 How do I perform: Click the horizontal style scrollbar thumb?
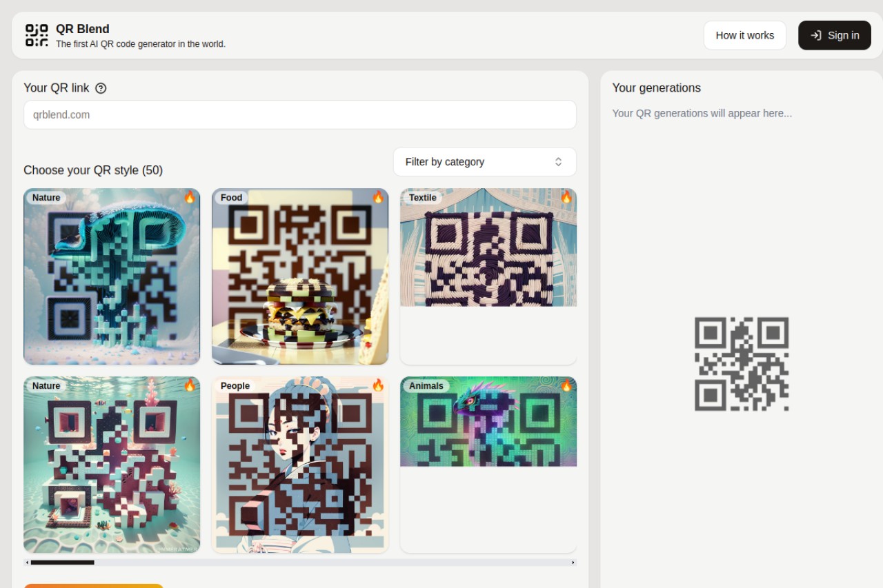pos(62,562)
